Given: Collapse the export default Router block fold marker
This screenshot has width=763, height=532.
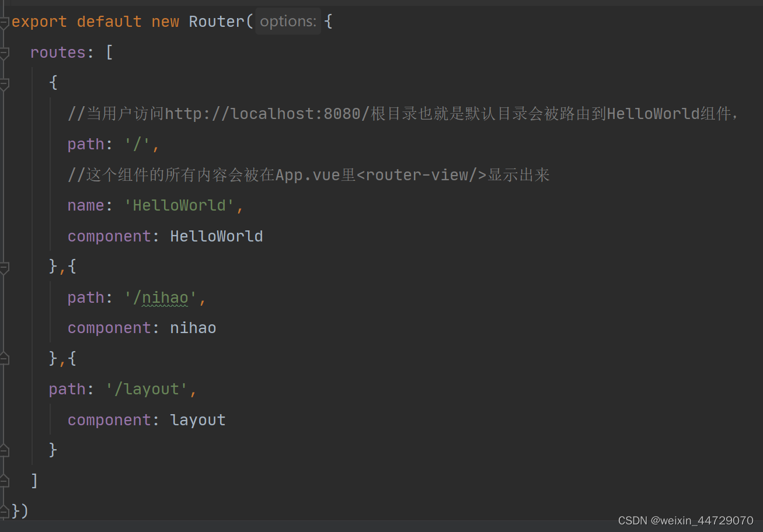Looking at the screenshot, I should [4, 22].
